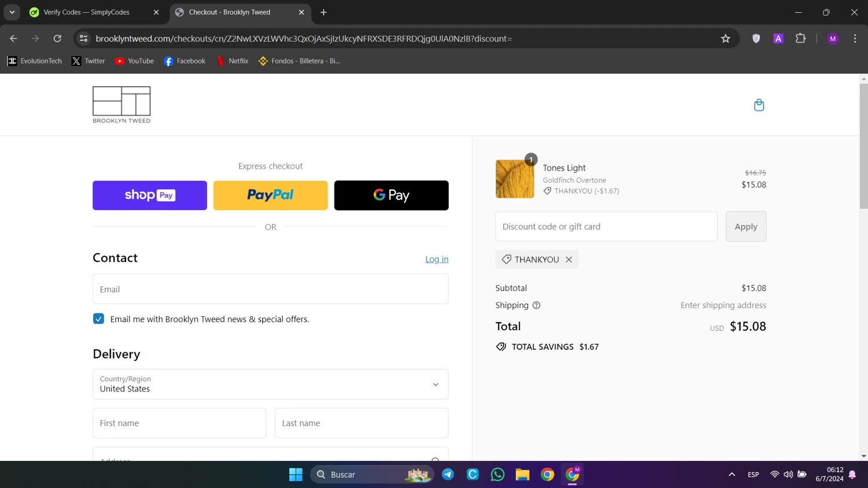Open the shopping bag cart icon
This screenshot has width=868, height=488.
coord(759,105)
